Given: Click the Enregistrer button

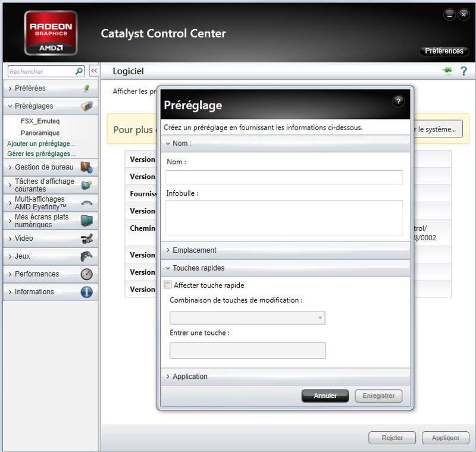Looking at the screenshot, I should click(378, 395).
